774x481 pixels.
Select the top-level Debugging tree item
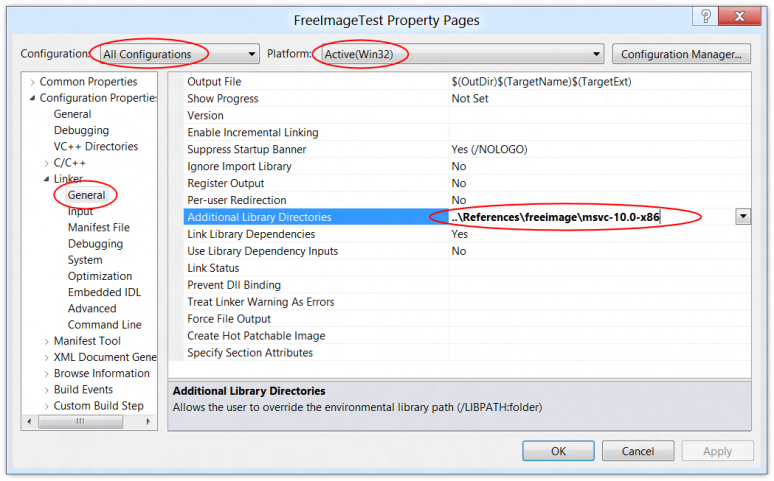tap(81, 130)
